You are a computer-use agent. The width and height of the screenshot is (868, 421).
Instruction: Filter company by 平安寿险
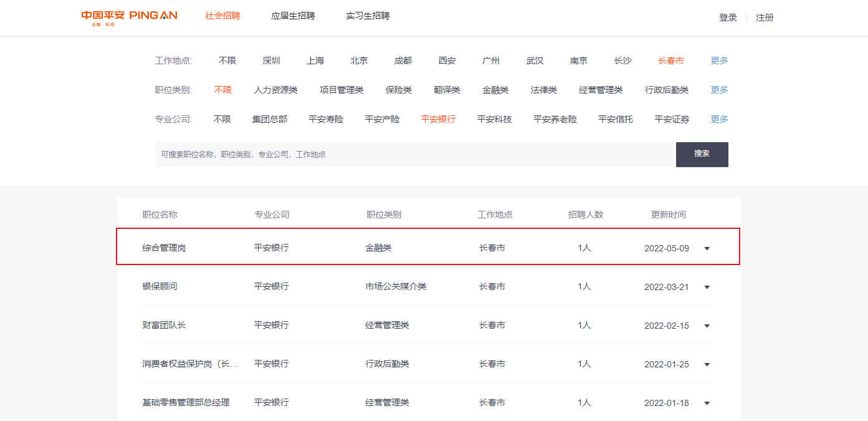[326, 119]
